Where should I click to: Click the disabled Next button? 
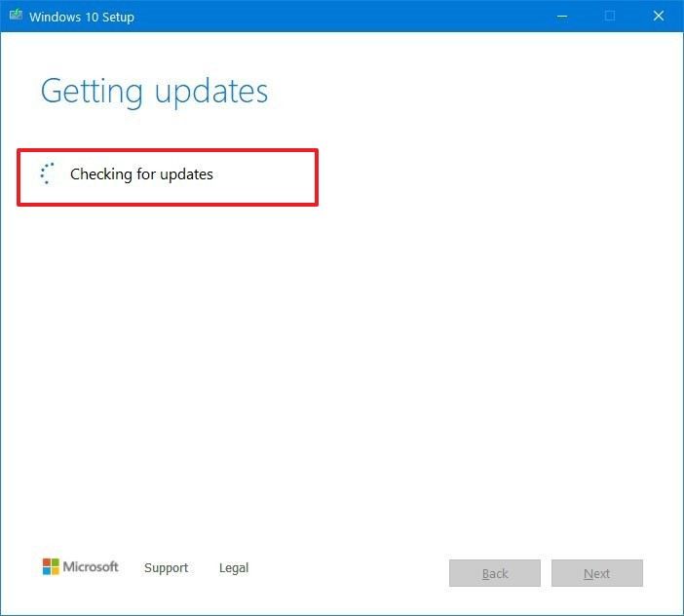click(596, 573)
